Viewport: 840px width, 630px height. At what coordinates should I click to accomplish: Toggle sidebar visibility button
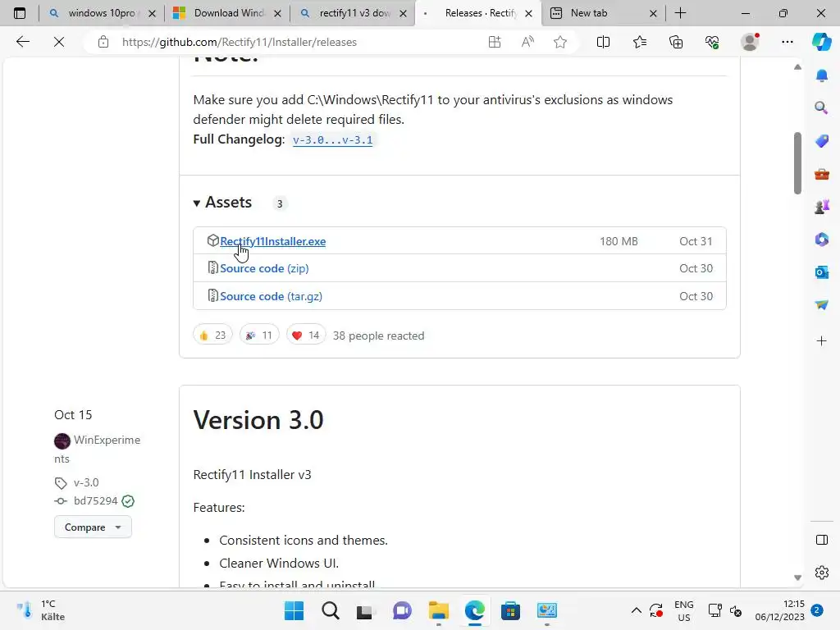coord(822,540)
